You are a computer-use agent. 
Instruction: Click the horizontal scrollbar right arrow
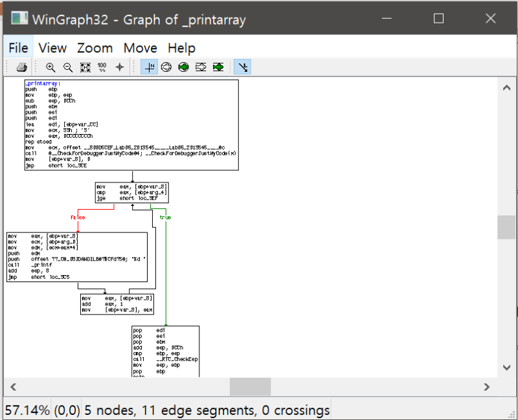pyautogui.click(x=487, y=386)
